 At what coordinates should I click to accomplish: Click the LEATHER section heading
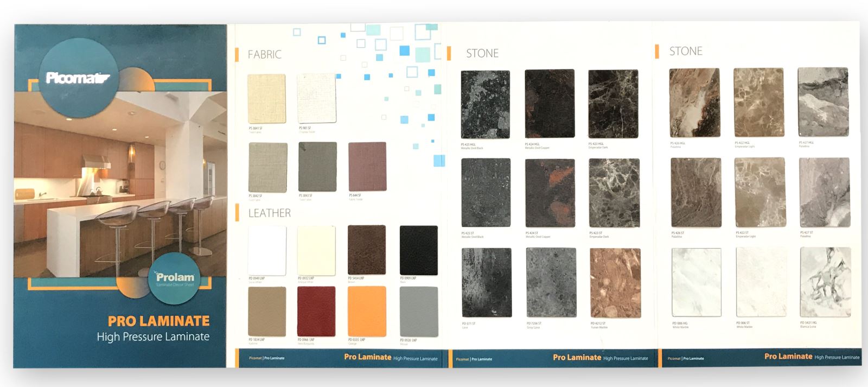pos(270,213)
